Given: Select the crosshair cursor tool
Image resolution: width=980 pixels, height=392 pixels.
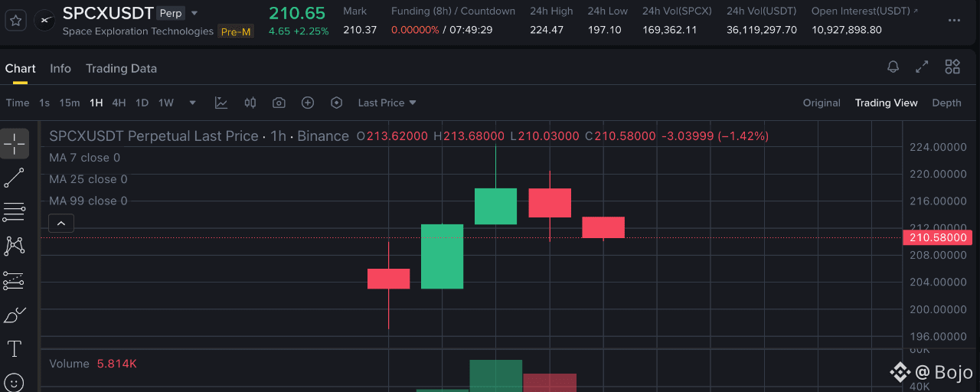Looking at the screenshot, I should (14, 144).
